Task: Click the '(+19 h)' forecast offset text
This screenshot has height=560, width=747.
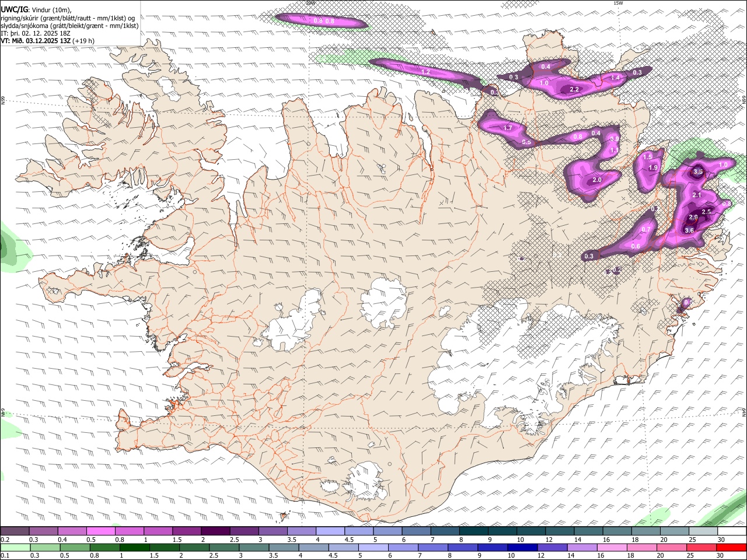Action: [84, 41]
